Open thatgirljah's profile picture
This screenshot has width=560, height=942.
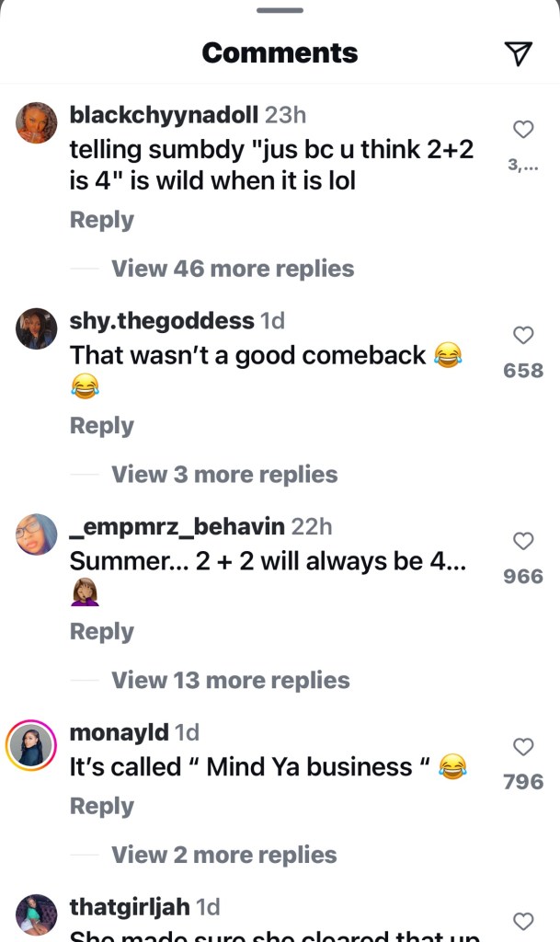[x=36, y=915]
